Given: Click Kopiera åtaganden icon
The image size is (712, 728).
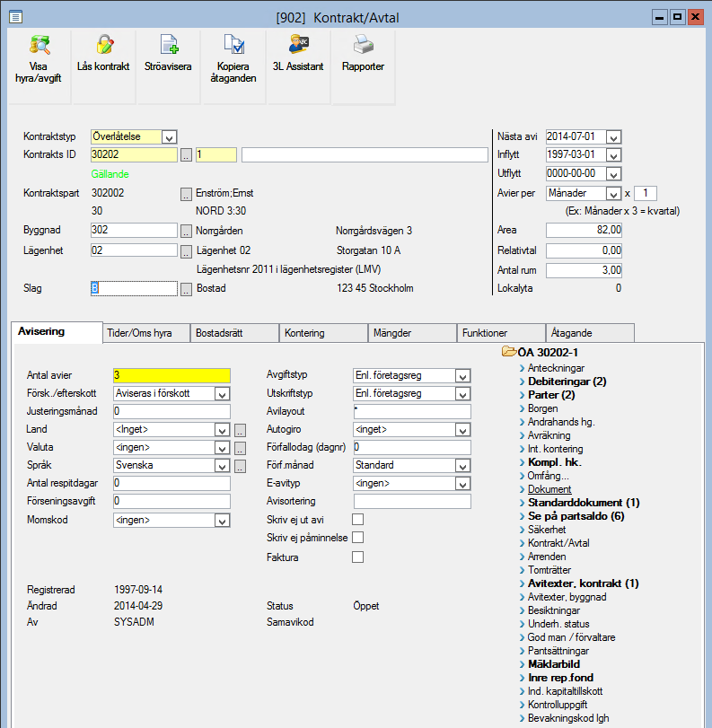Looking at the screenshot, I should [234, 45].
